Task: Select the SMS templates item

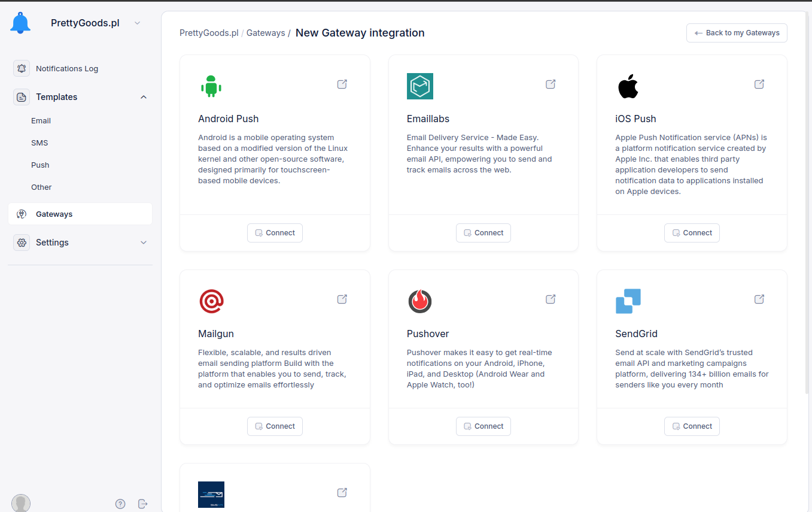Action: [x=39, y=143]
